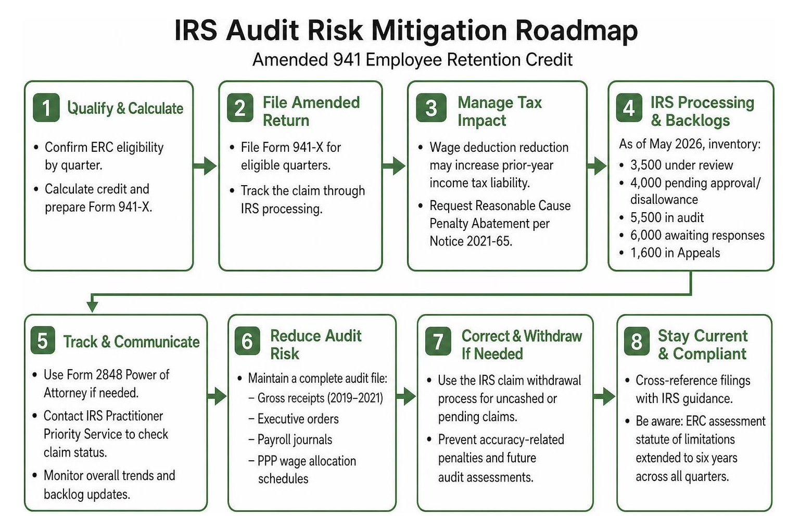Click the "Qualify & Calculate" heading
Screen dimensions: 799x532
click(125, 108)
